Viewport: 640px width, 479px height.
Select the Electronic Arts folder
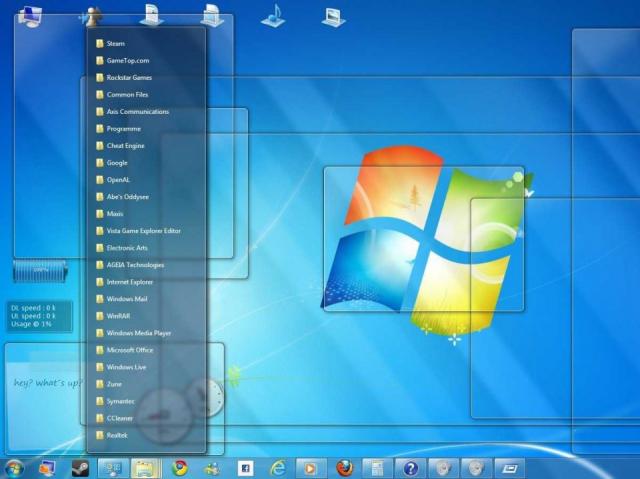[x=122, y=248]
